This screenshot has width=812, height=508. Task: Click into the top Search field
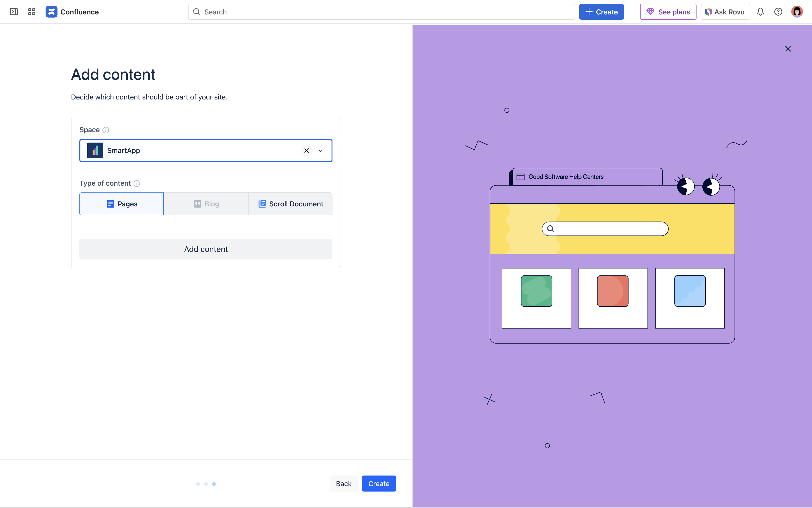pyautogui.click(x=381, y=12)
